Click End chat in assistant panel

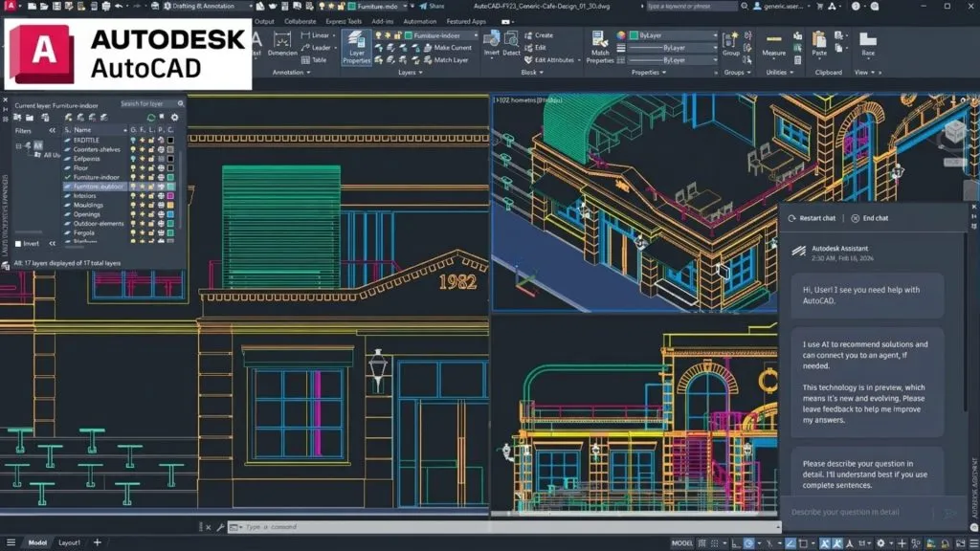869,219
